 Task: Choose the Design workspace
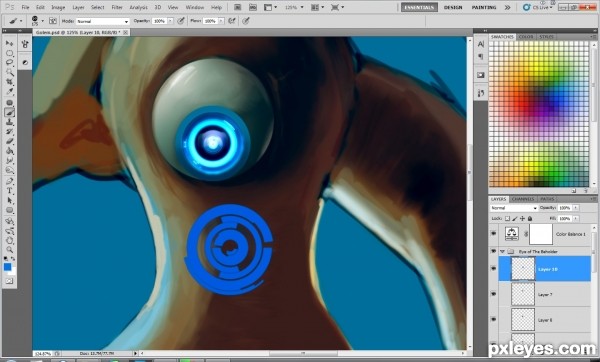click(453, 7)
